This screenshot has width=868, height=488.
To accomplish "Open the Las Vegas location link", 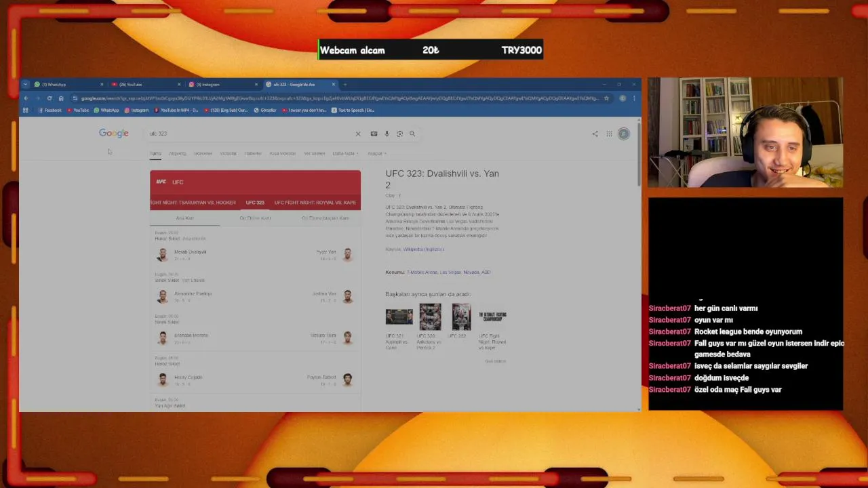I will [450, 272].
